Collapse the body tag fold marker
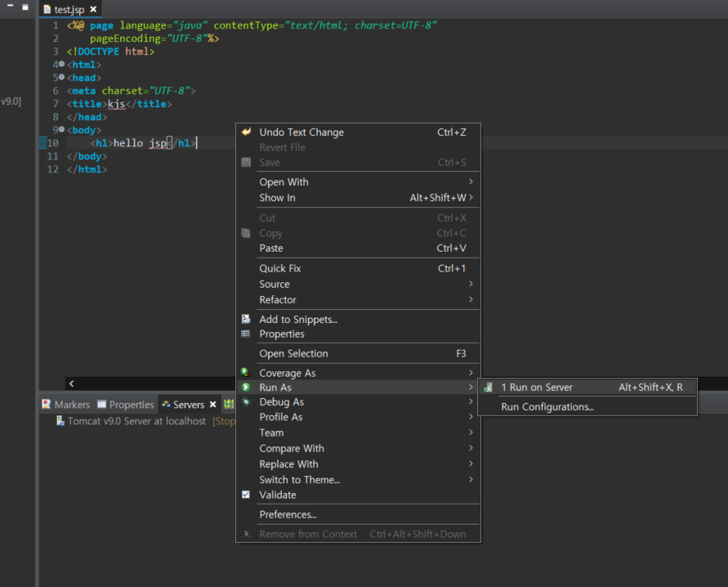Image resolution: width=728 pixels, height=587 pixels. tap(61, 129)
